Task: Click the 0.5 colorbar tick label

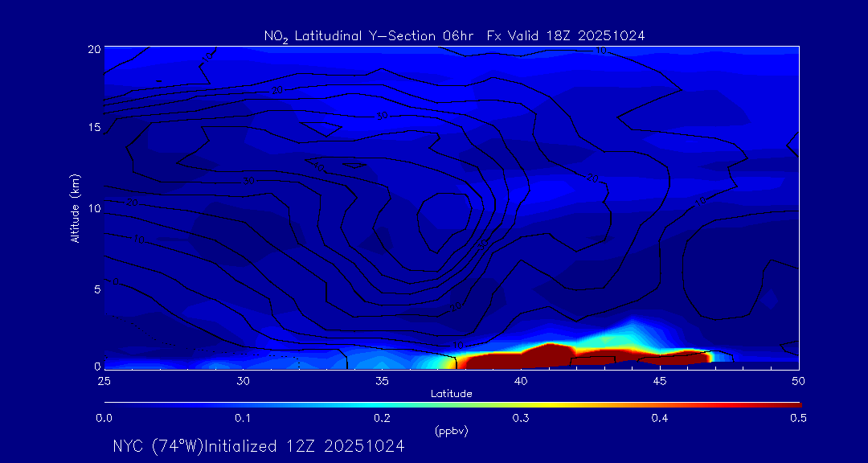Action: 798,418
